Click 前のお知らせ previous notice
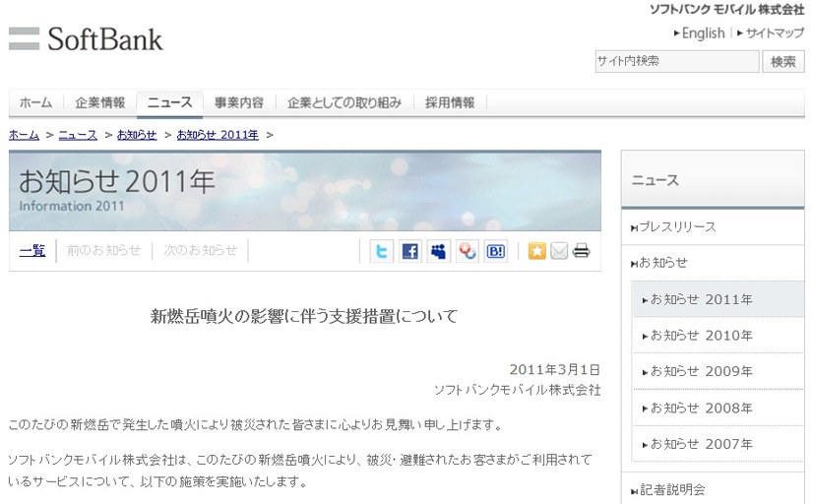The image size is (813, 504). (x=103, y=250)
